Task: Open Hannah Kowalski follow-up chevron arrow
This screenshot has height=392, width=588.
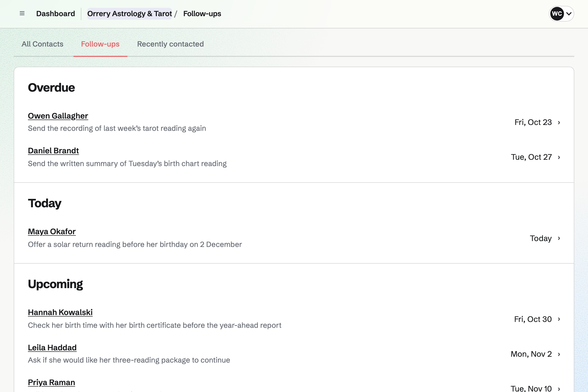Action: (x=559, y=319)
